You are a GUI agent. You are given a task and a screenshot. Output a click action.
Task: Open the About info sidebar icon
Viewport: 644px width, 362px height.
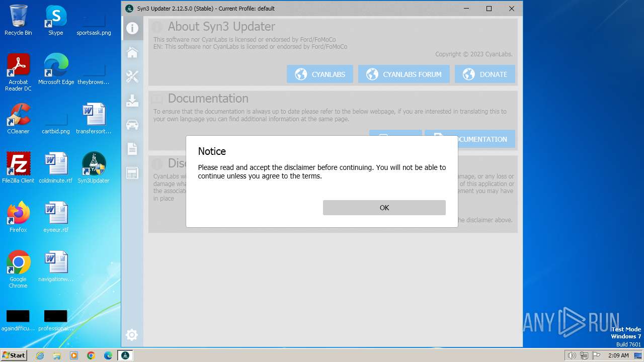(132, 28)
